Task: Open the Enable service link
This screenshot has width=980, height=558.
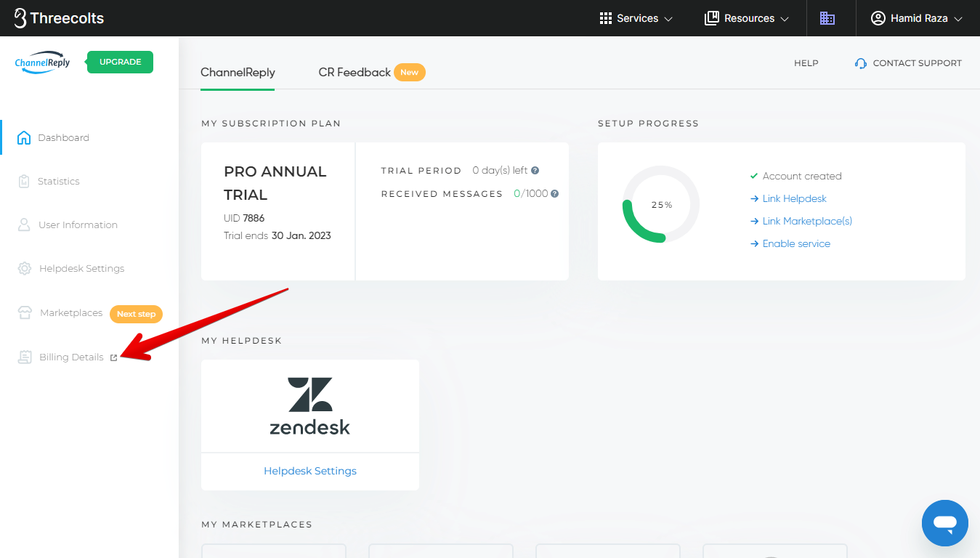Action: click(x=796, y=243)
